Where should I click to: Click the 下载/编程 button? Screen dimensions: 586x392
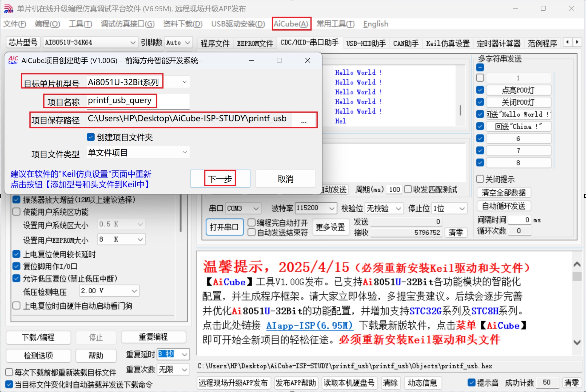point(38,337)
